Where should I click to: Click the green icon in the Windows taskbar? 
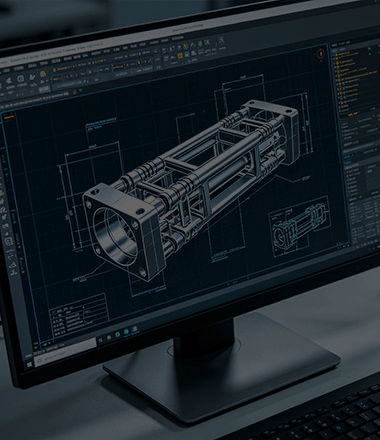(x=109, y=337)
